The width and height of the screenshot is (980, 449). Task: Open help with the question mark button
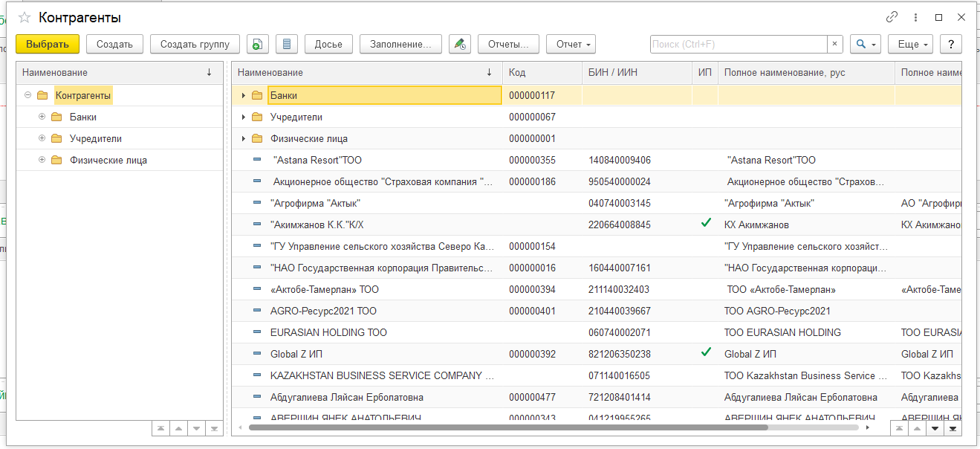click(951, 45)
